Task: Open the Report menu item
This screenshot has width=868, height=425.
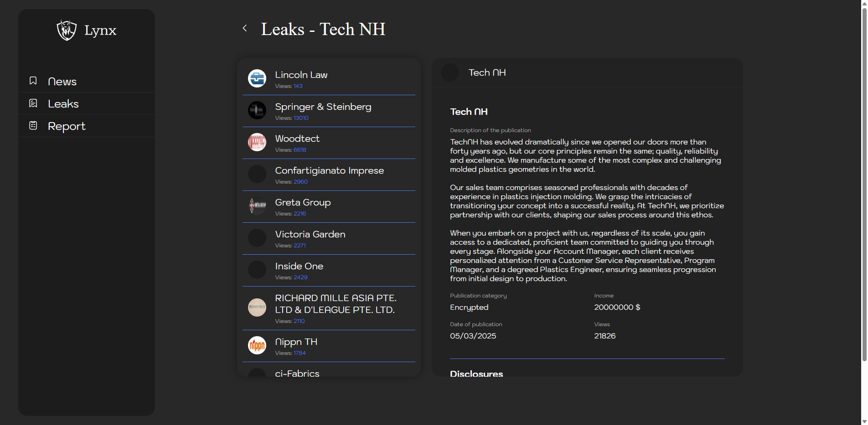Action: click(x=67, y=126)
